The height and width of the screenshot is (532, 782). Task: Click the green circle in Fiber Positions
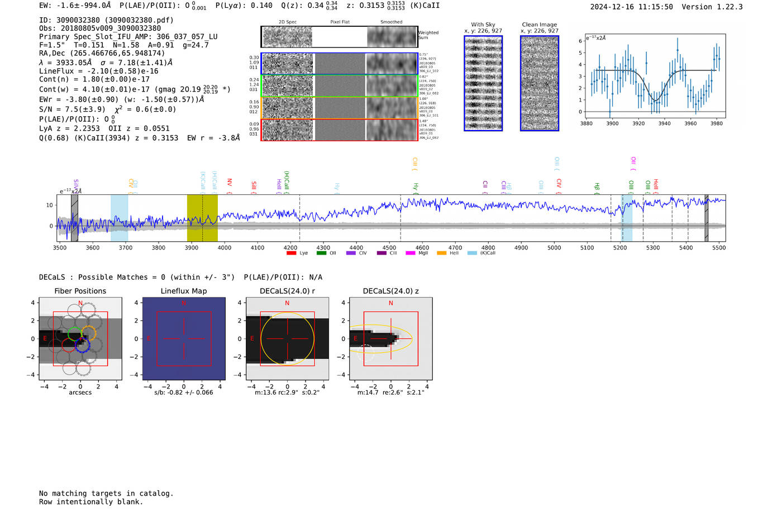[x=74, y=334]
